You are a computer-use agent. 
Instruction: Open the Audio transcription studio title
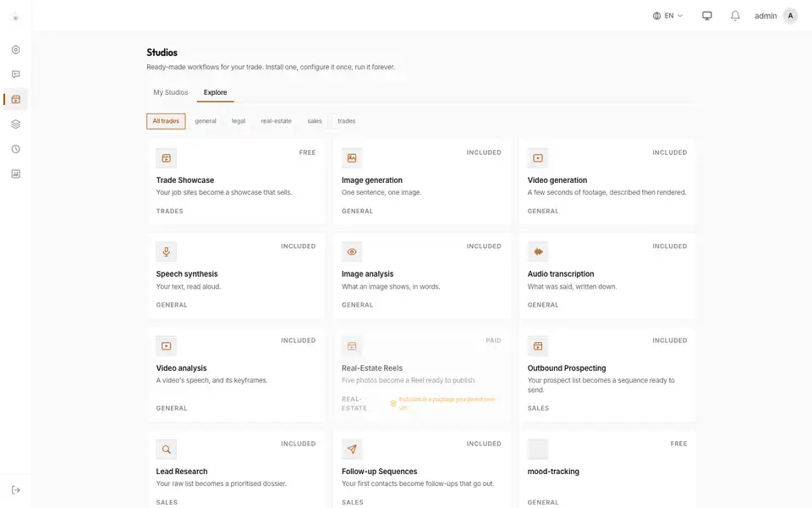(x=561, y=274)
